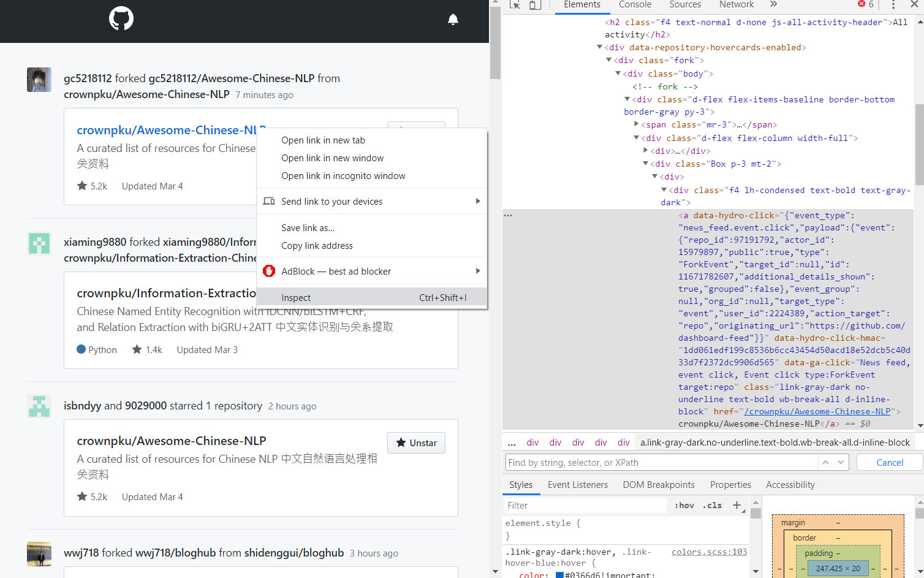This screenshot has height=578, width=924.
Task: Switch to Console tab
Action: pos(635,5)
